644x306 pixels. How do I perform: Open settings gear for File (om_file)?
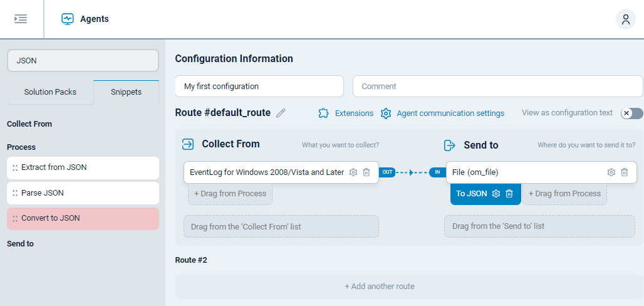click(x=611, y=172)
